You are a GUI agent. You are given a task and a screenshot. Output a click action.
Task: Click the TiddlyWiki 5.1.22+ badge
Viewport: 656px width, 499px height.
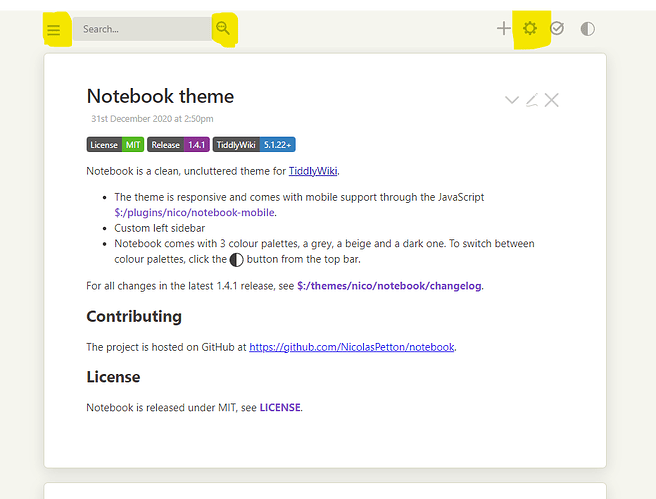254,145
